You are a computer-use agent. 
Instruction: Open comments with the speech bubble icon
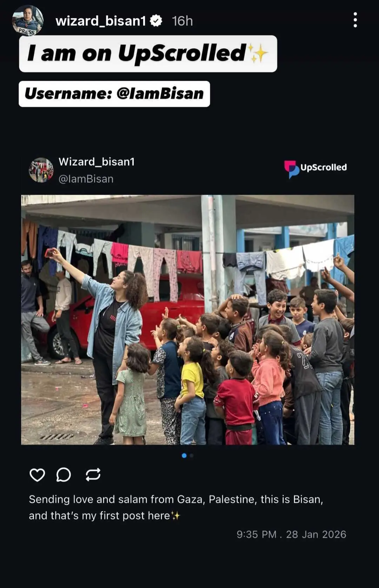64,475
